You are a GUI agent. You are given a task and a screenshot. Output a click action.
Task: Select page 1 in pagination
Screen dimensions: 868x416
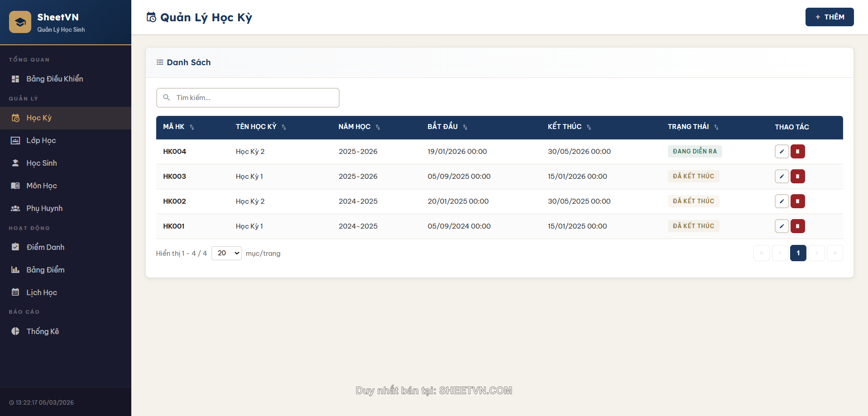pos(798,253)
